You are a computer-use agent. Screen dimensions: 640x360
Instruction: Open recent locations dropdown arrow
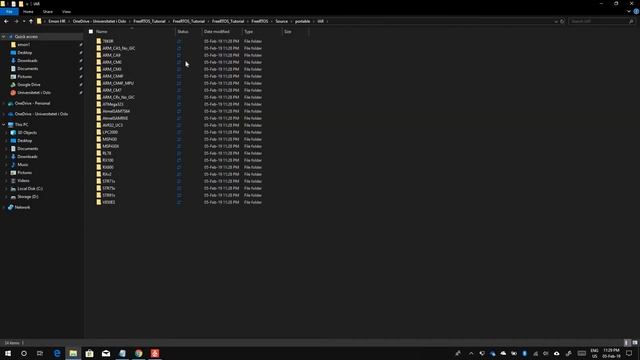(24, 21)
